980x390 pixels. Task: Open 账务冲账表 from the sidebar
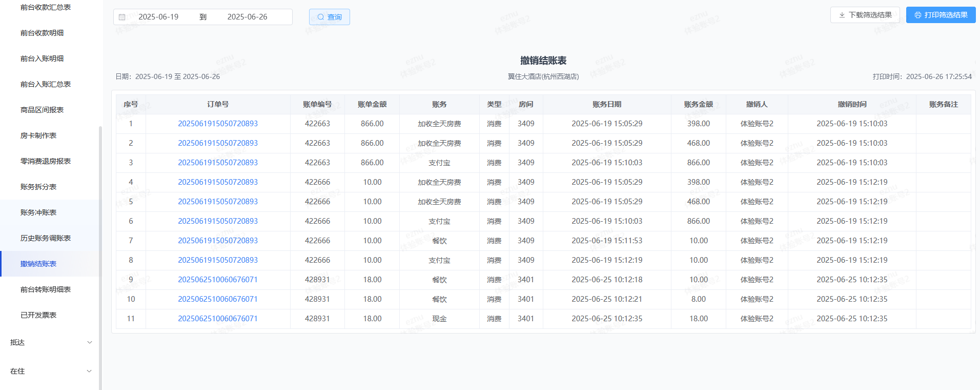point(38,212)
